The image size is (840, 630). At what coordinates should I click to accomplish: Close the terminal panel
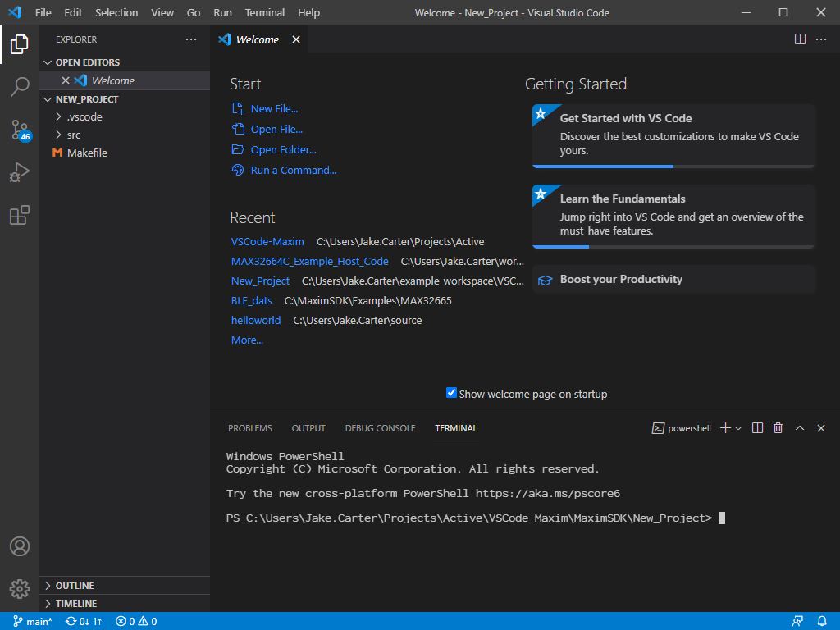pyautogui.click(x=820, y=428)
